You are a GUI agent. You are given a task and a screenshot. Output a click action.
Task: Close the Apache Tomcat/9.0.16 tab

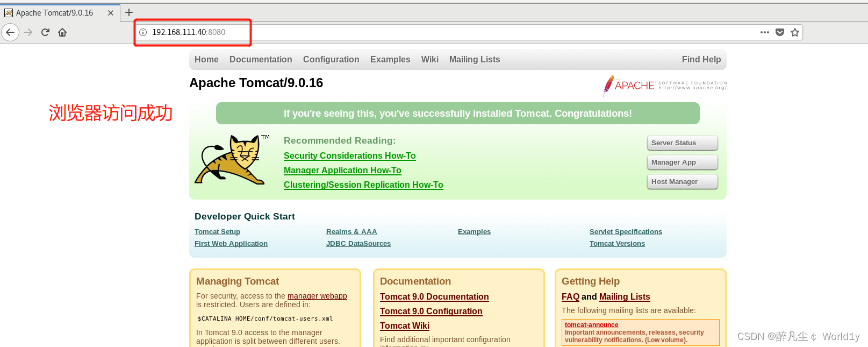pos(111,13)
